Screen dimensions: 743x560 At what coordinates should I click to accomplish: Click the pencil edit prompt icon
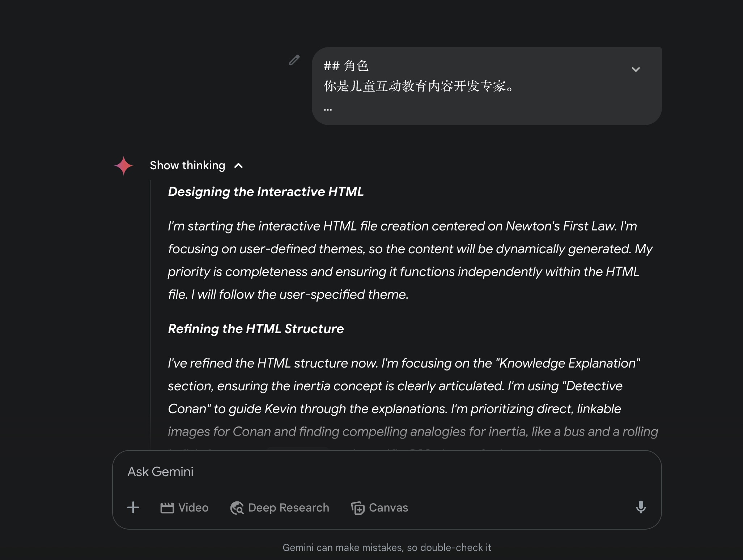(x=294, y=60)
